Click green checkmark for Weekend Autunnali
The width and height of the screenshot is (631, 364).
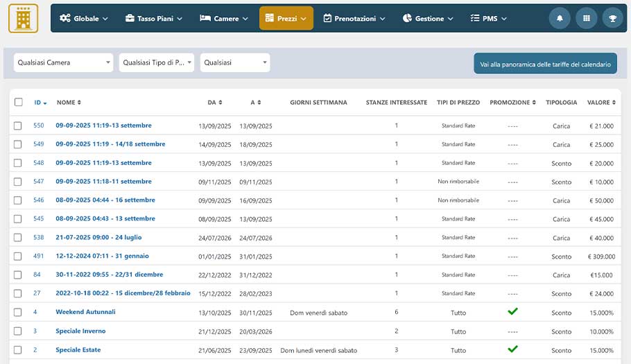[512, 312]
